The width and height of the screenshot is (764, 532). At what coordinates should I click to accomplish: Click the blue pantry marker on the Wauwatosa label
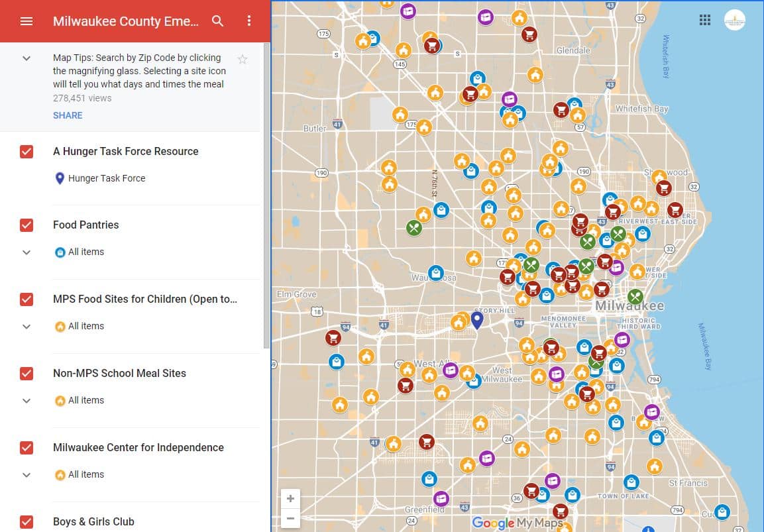(435, 273)
